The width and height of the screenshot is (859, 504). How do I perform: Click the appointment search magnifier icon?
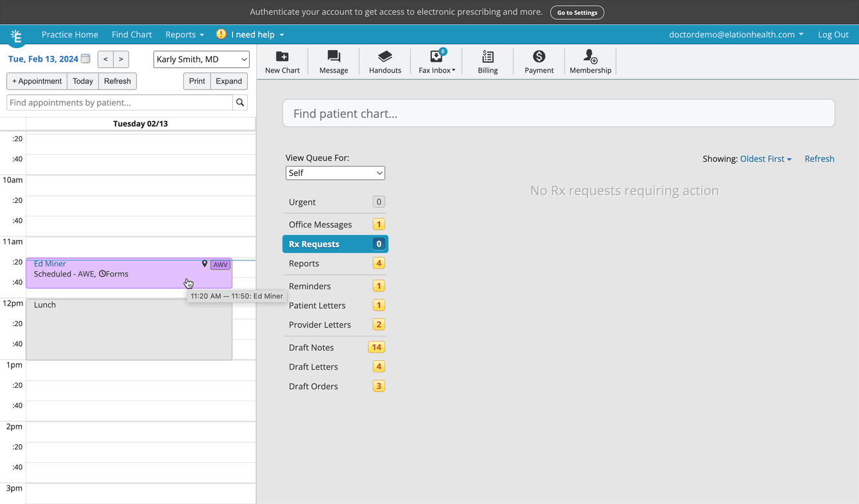click(x=240, y=102)
